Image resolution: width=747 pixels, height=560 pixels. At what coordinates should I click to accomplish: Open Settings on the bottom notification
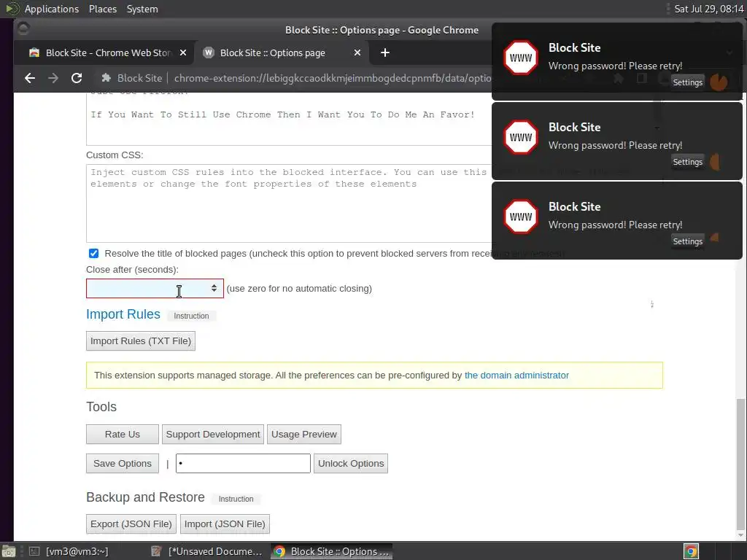tap(687, 241)
